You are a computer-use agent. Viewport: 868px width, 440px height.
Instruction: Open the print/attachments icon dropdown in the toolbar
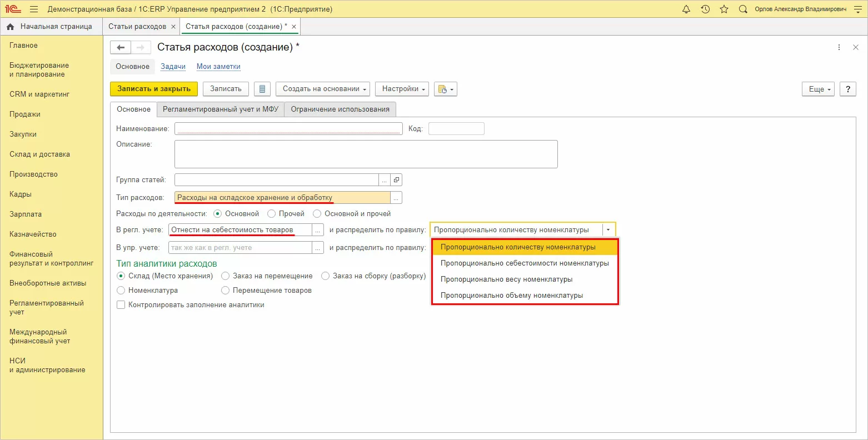click(446, 89)
